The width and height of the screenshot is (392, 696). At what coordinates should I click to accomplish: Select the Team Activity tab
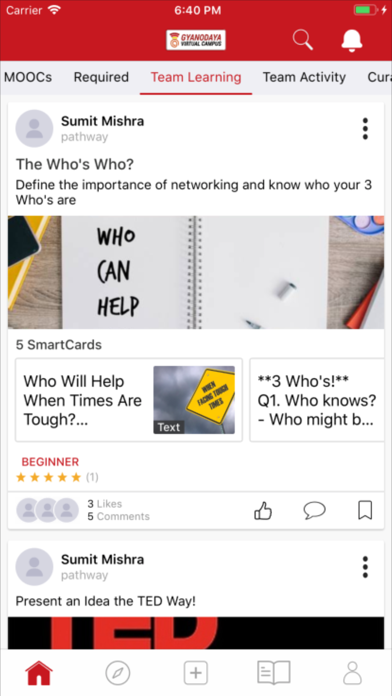point(304,77)
